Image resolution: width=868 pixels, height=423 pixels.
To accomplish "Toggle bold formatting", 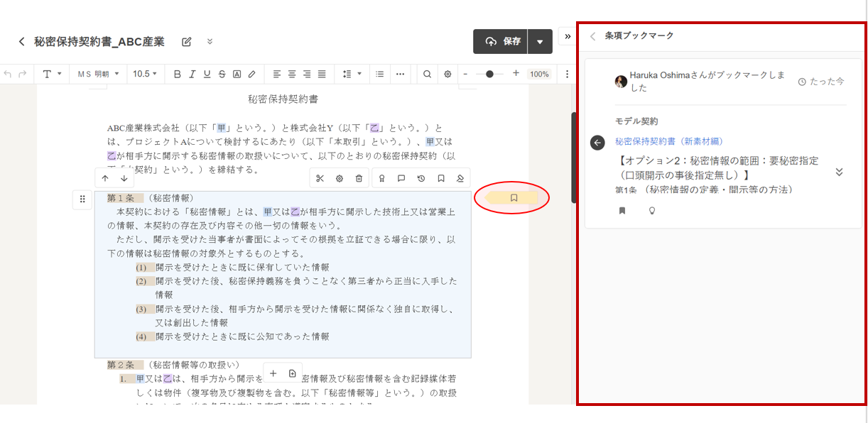I will [177, 74].
